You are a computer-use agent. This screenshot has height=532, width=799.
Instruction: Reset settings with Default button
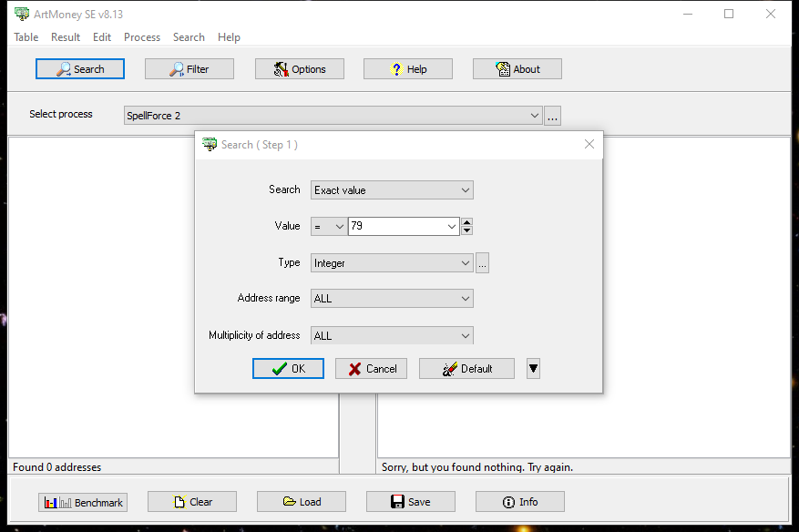(x=466, y=368)
